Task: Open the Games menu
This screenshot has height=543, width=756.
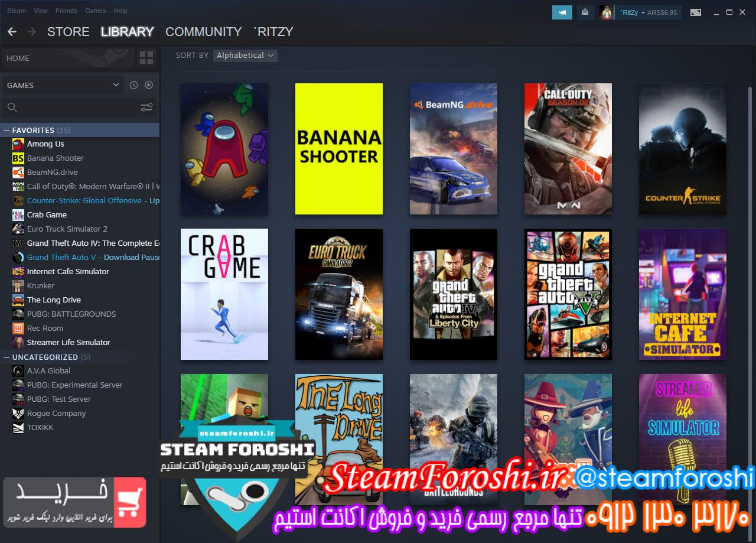Action: click(96, 11)
